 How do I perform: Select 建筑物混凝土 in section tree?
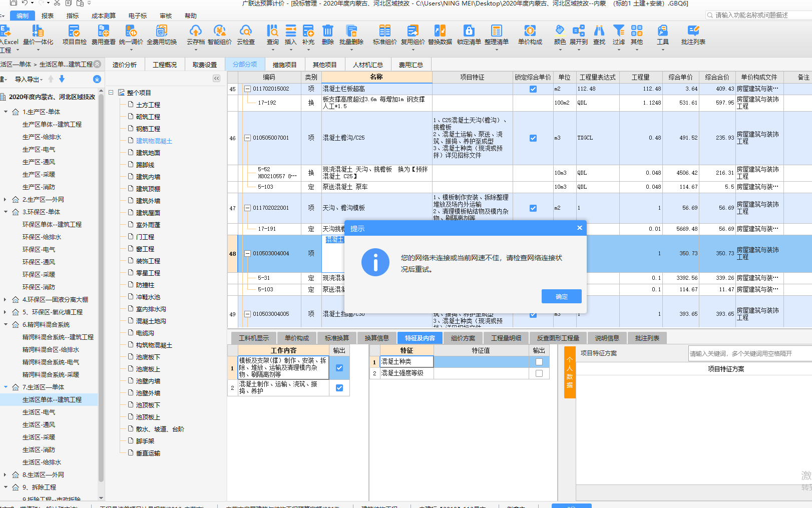pos(154,141)
